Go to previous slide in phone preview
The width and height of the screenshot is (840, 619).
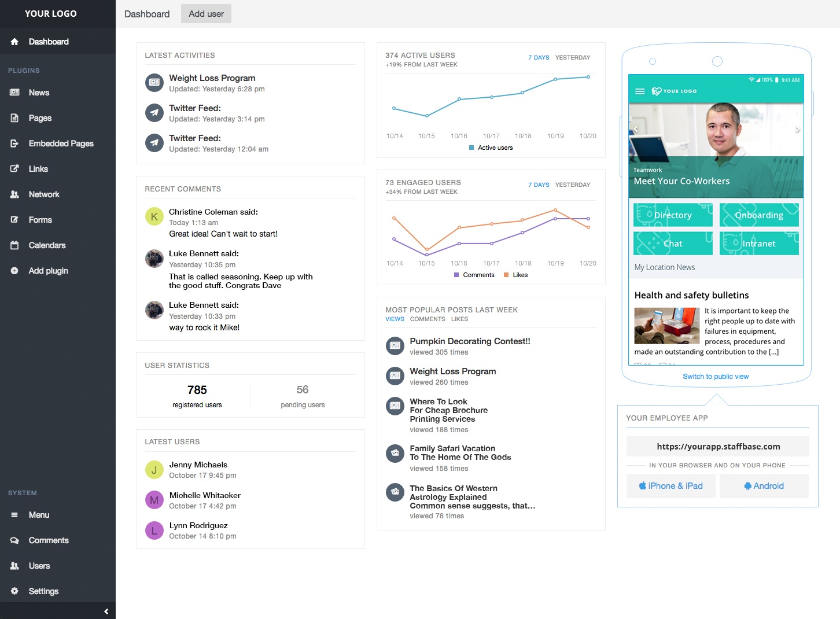coord(635,130)
